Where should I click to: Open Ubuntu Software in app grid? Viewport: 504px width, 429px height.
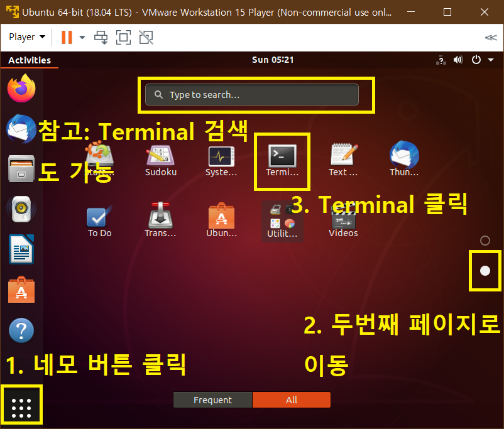[x=221, y=220]
